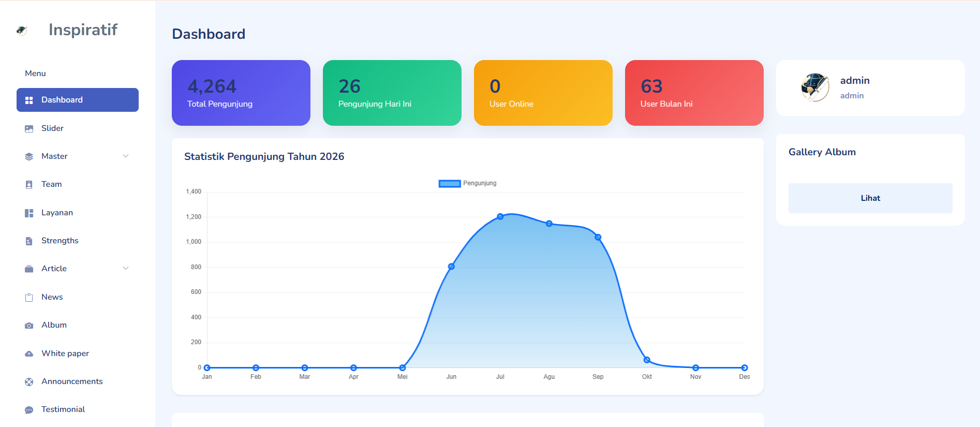
Task: Expand the Master submenu chevron
Action: tap(126, 156)
